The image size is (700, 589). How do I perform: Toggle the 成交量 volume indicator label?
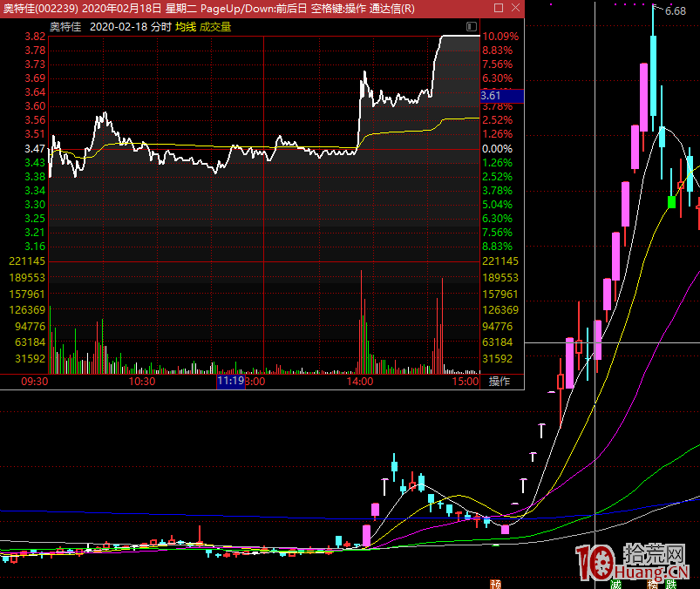click(215, 27)
